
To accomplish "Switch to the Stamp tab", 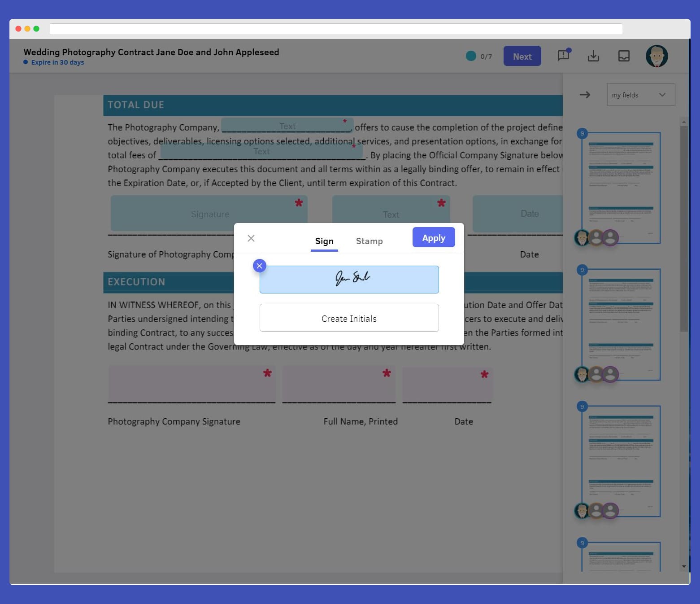I will coord(369,241).
